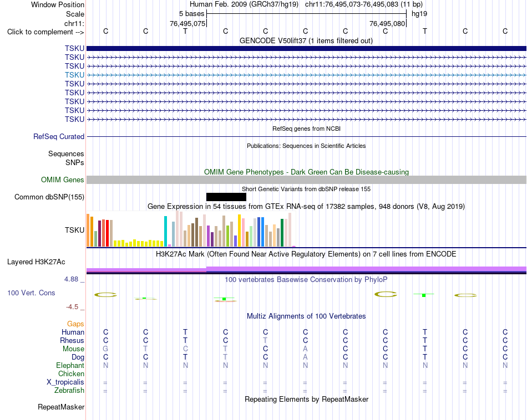Screen dimensions: 527x420
Task: Select the "Scale" track label
Action: 75,14
